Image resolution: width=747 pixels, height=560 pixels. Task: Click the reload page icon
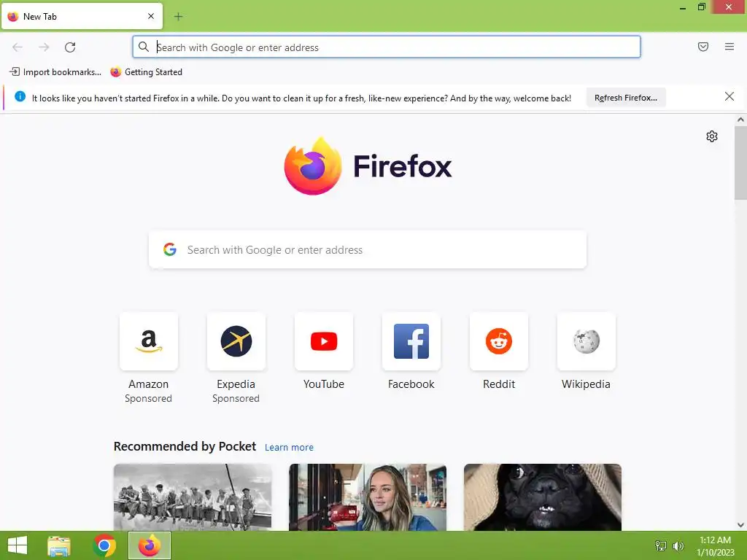click(70, 47)
